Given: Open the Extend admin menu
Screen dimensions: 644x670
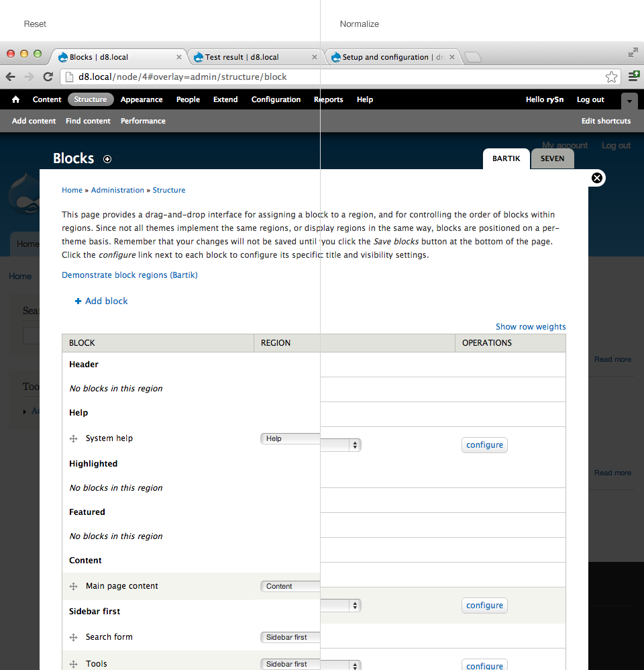Looking at the screenshot, I should (x=225, y=99).
